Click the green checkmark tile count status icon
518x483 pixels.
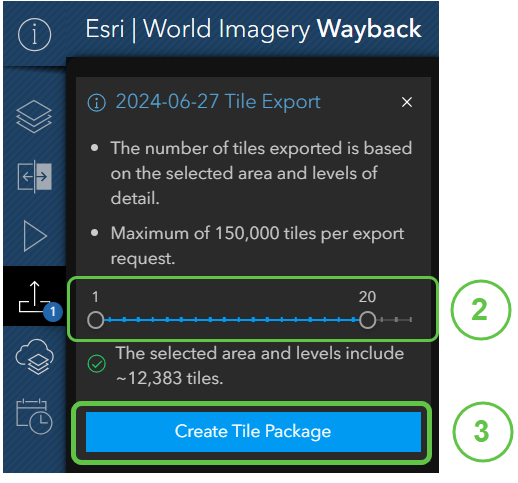(97, 364)
